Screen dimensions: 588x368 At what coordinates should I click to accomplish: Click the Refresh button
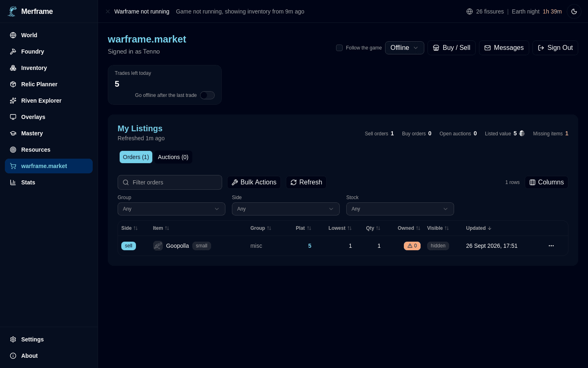tap(306, 182)
